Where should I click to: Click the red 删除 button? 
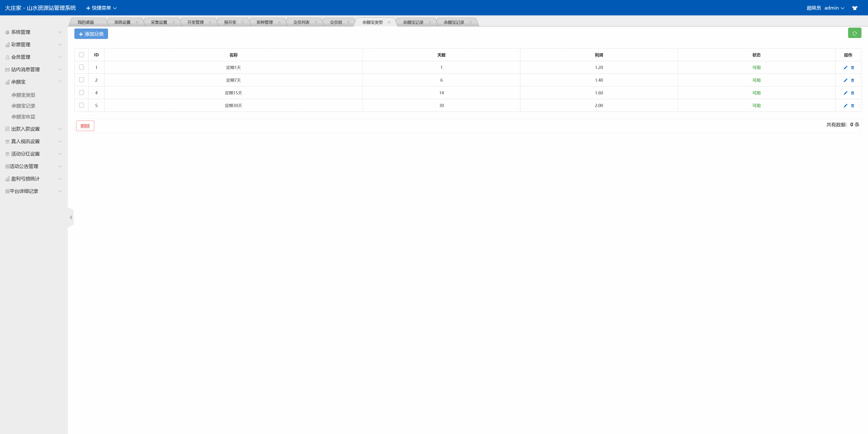coord(85,126)
